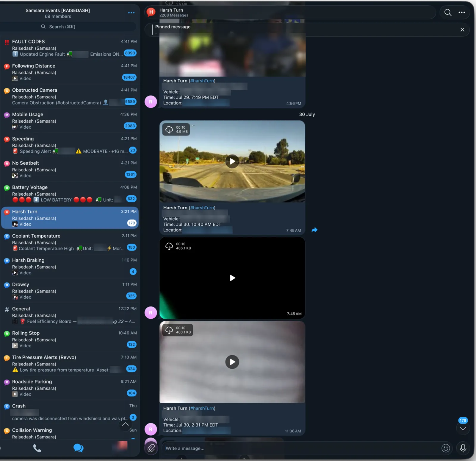Click the Harsh Turn H avatar in header
Image resolution: width=476 pixels, height=461 pixels.
[151, 12]
